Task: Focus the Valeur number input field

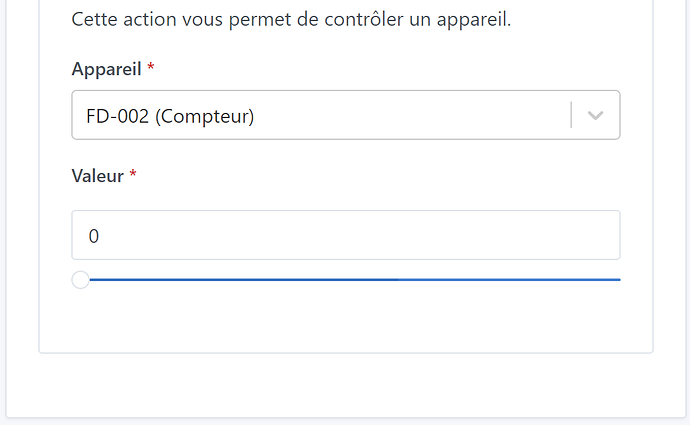Action: [345, 235]
